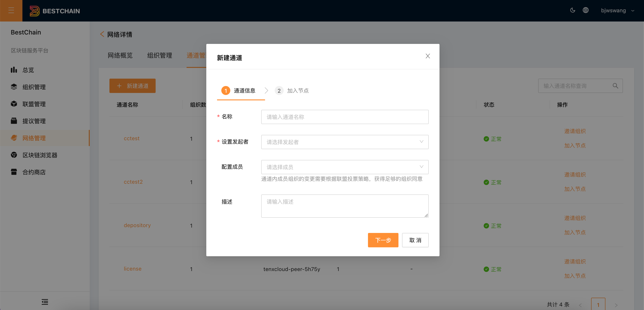Click the 组织管理 layers icon

coord(14,87)
